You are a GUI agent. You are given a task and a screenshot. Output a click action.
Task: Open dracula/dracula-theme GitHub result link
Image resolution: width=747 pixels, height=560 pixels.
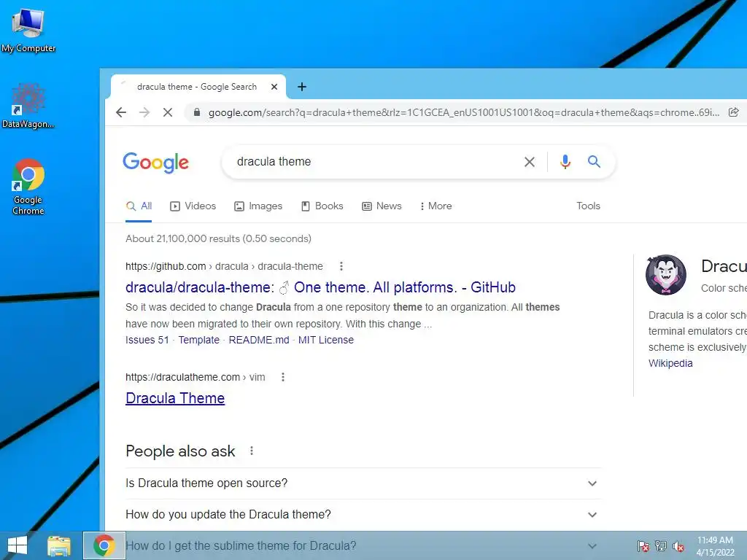click(x=320, y=287)
